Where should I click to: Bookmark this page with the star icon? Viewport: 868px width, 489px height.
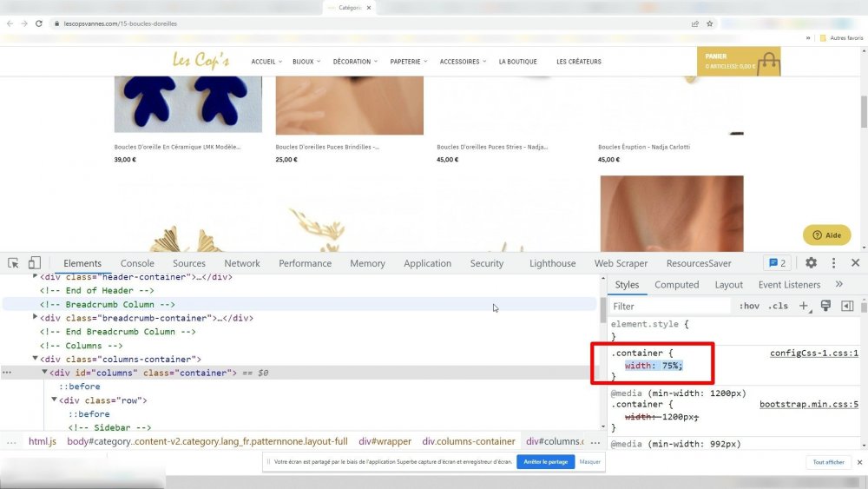tap(710, 23)
